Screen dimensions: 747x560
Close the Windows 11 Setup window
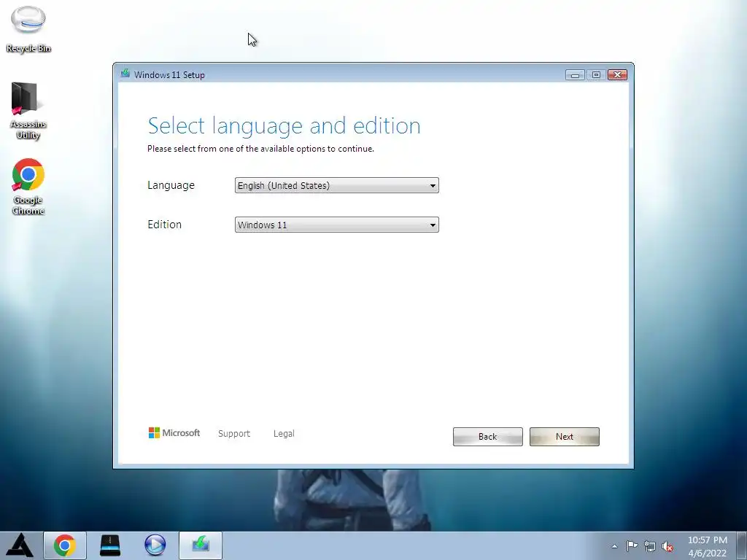[617, 75]
